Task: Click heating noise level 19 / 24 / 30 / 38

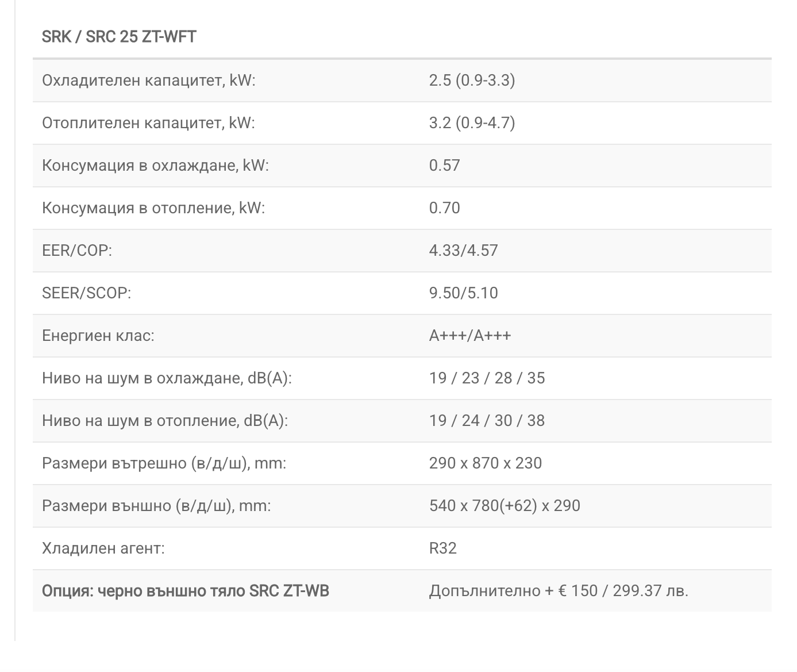Action: click(487, 420)
